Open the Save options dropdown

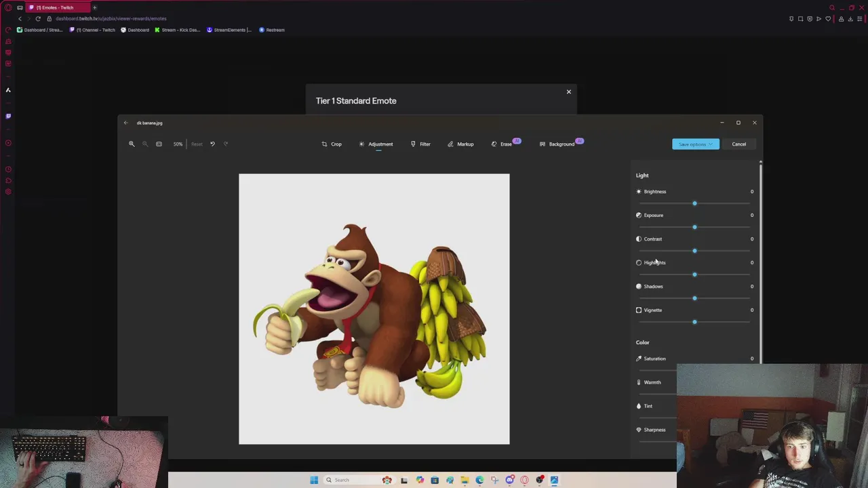[x=696, y=144]
